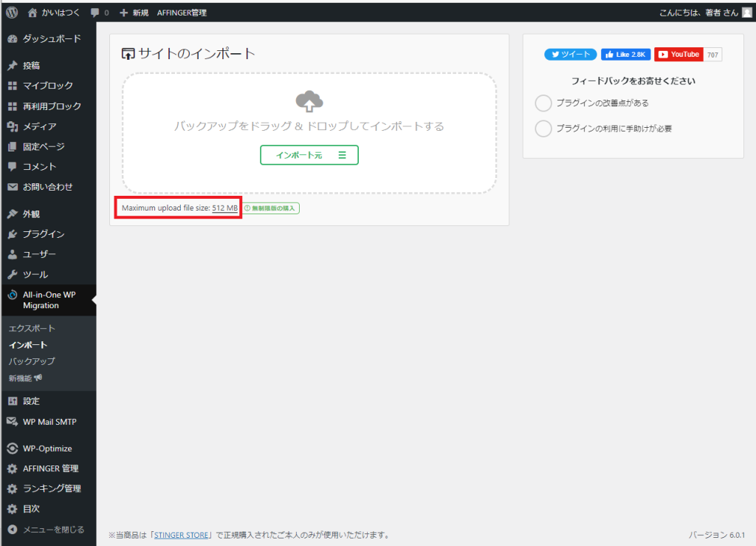The image size is (756, 546).
Task: Click the gear icon beside AFFINGER 管理
Action: tap(13, 468)
